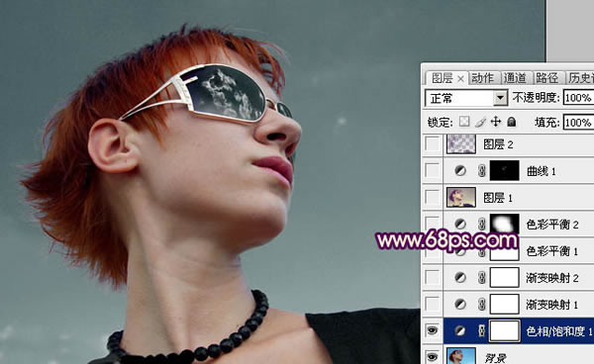Switch to the 路径 tab
This screenshot has height=364, width=594.
click(547, 78)
